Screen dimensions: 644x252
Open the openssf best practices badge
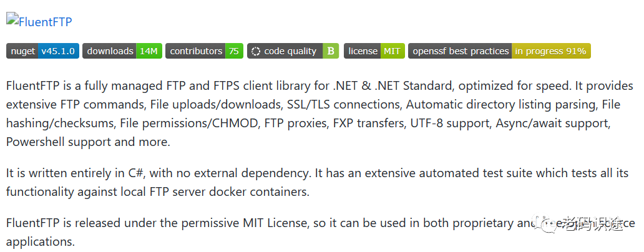coord(461,51)
